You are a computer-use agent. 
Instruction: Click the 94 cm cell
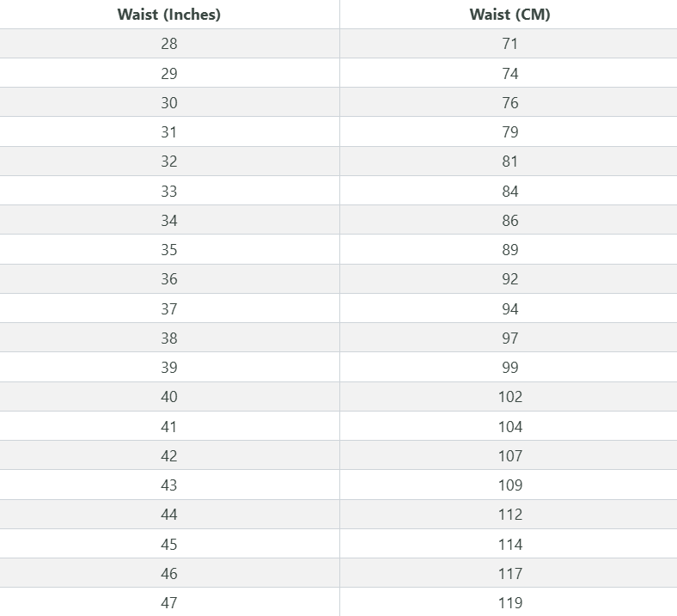[x=510, y=308]
